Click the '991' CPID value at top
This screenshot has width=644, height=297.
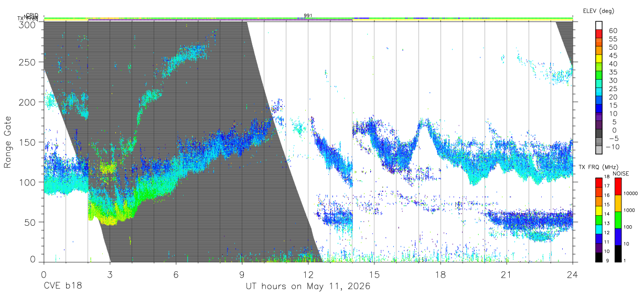308,15
